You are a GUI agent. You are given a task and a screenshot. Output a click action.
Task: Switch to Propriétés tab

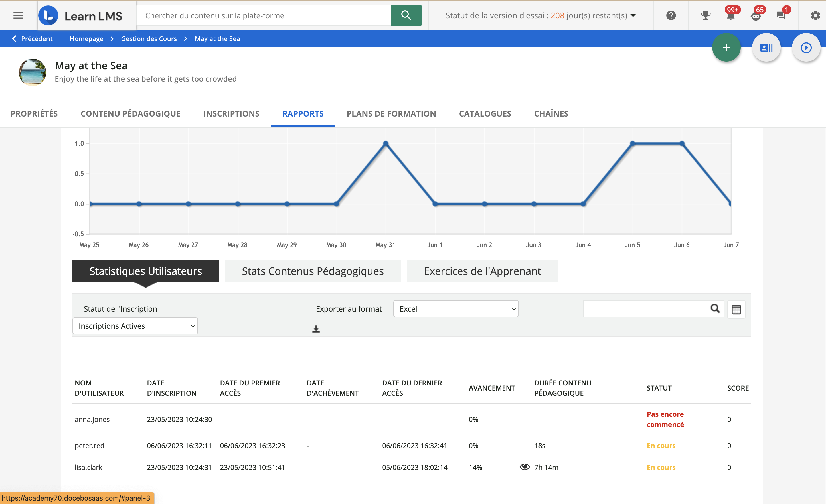[34, 114]
